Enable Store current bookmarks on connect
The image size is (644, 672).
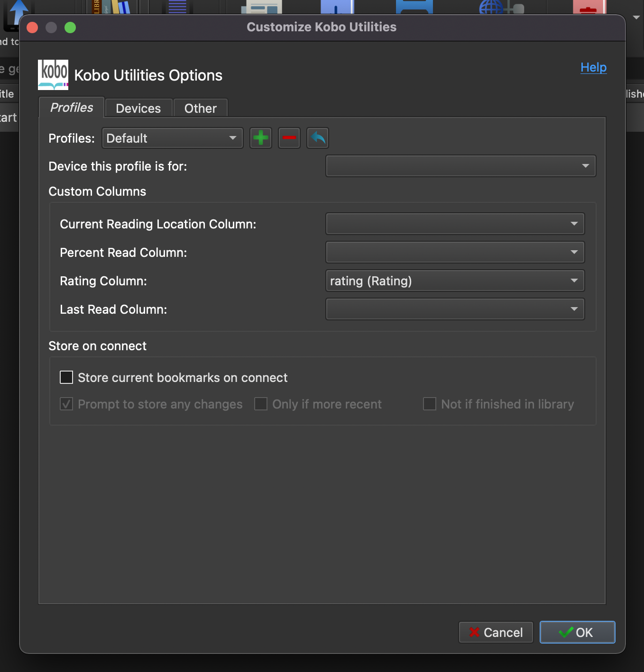click(x=66, y=377)
